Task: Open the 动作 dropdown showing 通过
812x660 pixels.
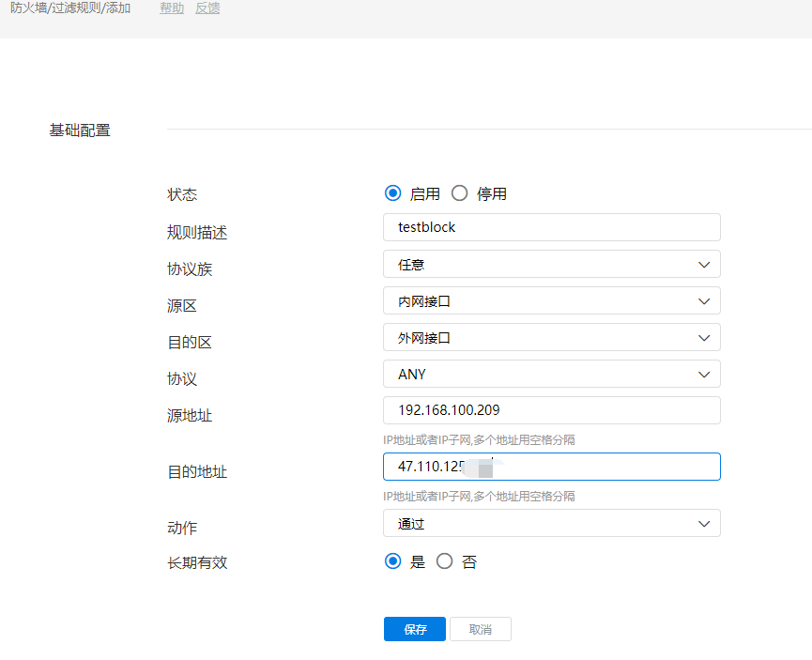Action: coord(551,524)
